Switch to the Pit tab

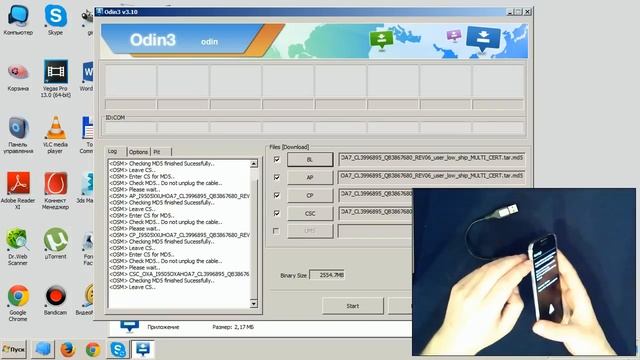[161, 152]
